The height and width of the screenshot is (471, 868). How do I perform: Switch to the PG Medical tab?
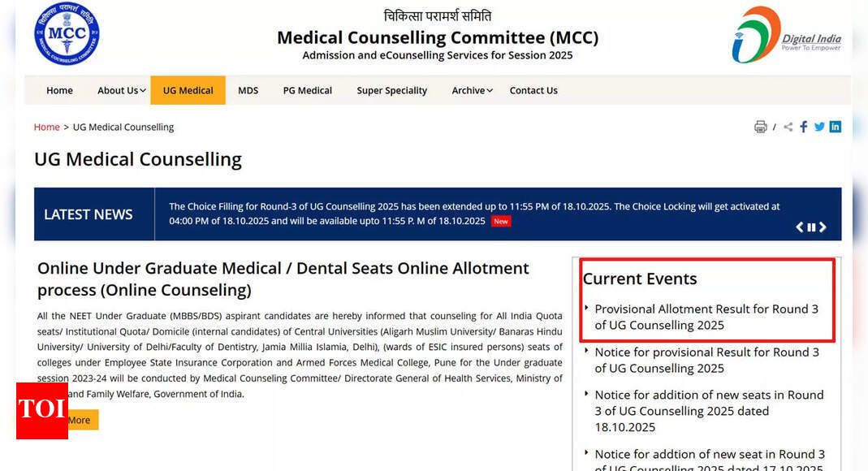307,90
